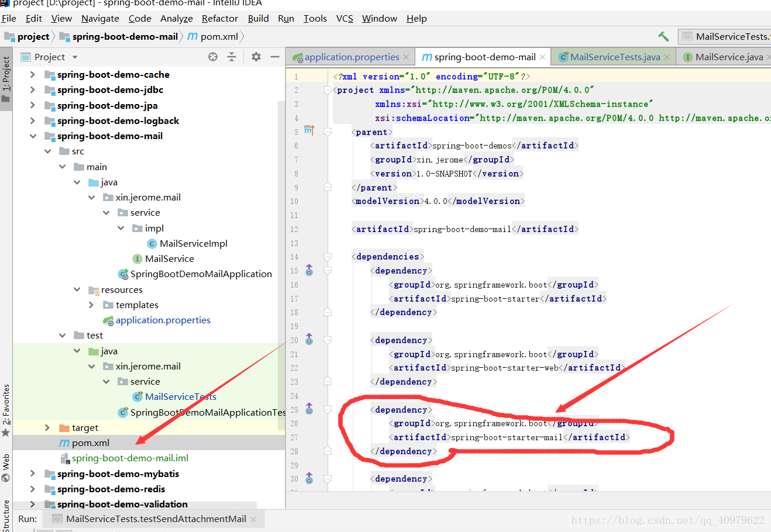Expand the target folder
The width and height of the screenshot is (771, 532).
(x=47, y=428)
